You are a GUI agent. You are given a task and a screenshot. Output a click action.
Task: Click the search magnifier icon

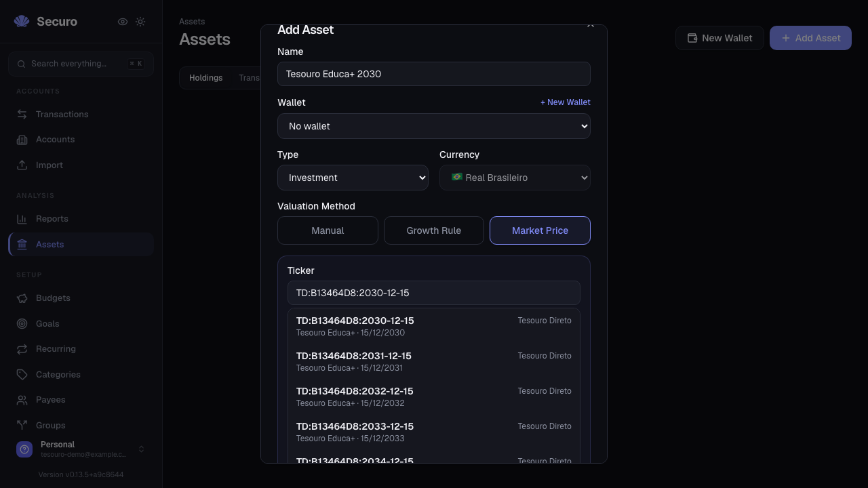point(22,64)
